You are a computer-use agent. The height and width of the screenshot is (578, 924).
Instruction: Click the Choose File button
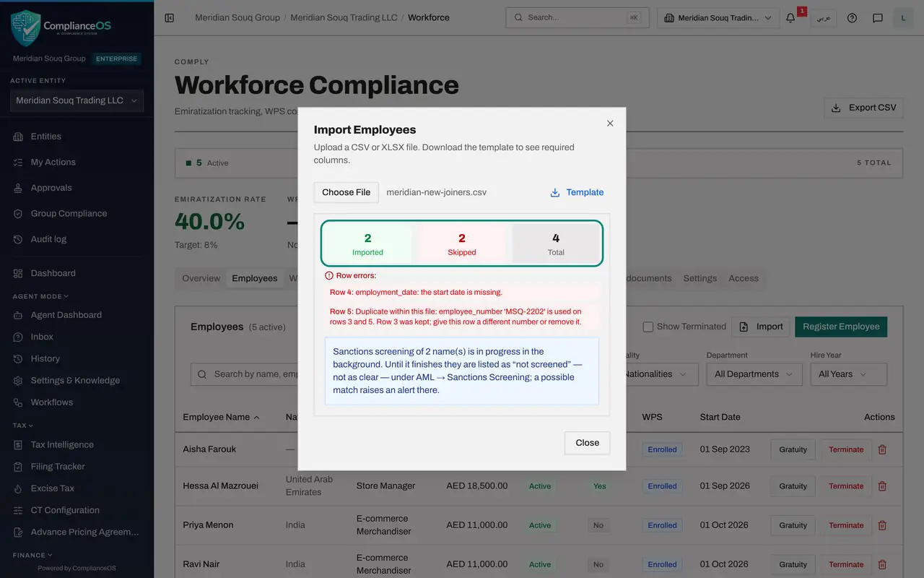pyautogui.click(x=346, y=192)
